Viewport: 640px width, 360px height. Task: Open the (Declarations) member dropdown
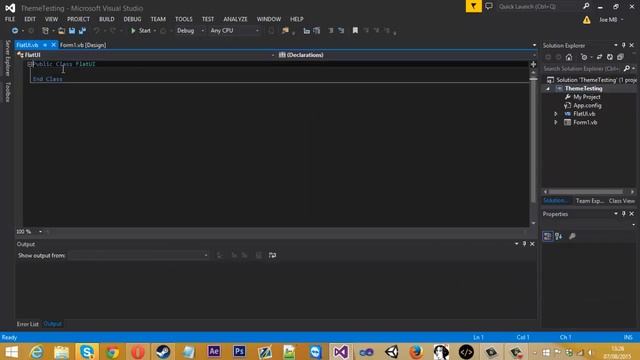(x=407, y=55)
